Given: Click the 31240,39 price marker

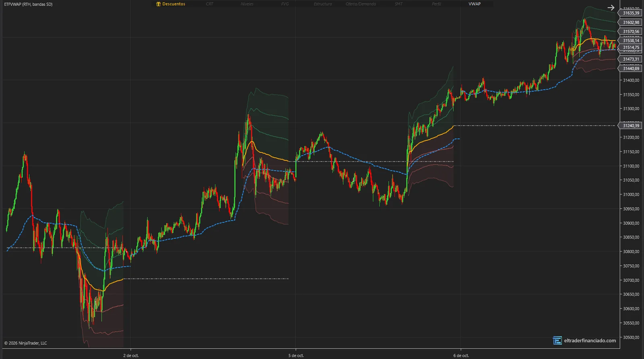Looking at the screenshot, I should [x=630, y=126].
